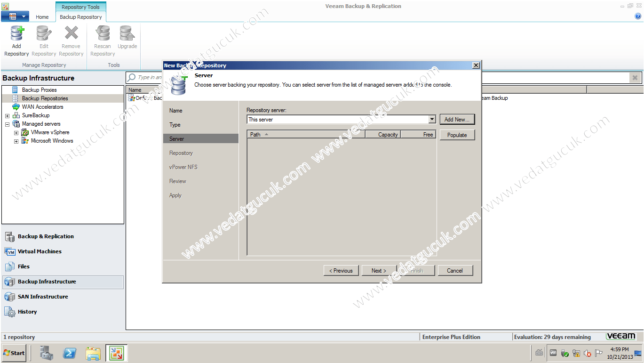Click the Upgrade repository ribbon icon
The height and width of the screenshot is (363, 644).
127,34
